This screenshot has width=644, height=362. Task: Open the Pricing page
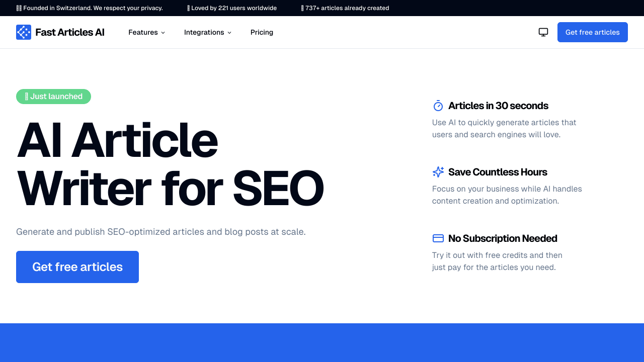pyautogui.click(x=262, y=32)
